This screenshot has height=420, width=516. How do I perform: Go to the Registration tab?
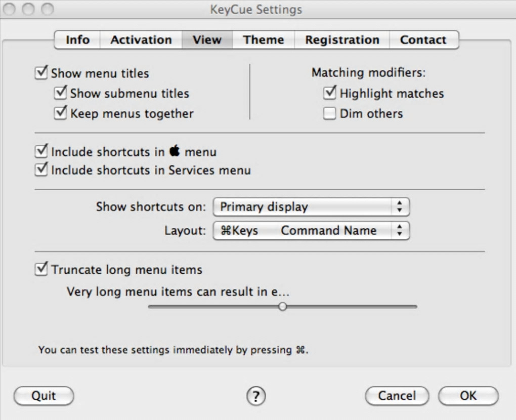(342, 40)
